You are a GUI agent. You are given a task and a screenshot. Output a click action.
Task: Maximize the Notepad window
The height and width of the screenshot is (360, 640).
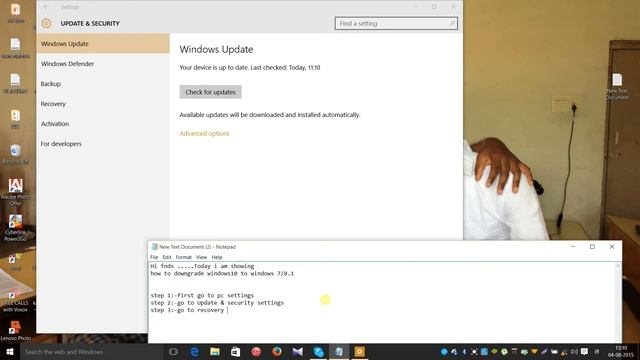(592, 247)
